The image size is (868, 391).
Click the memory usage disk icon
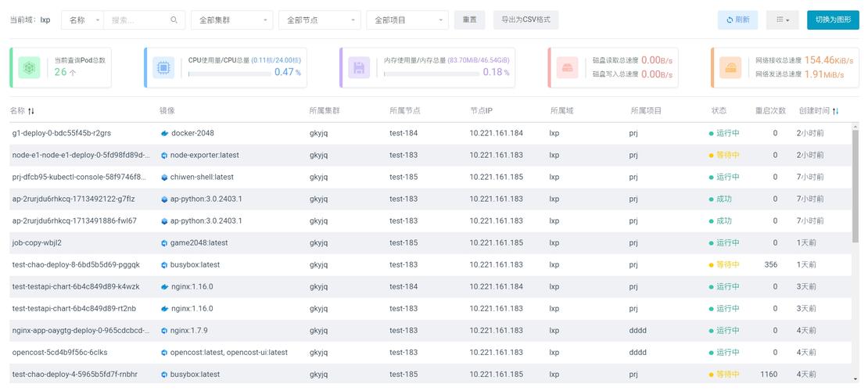click(359, 67)
